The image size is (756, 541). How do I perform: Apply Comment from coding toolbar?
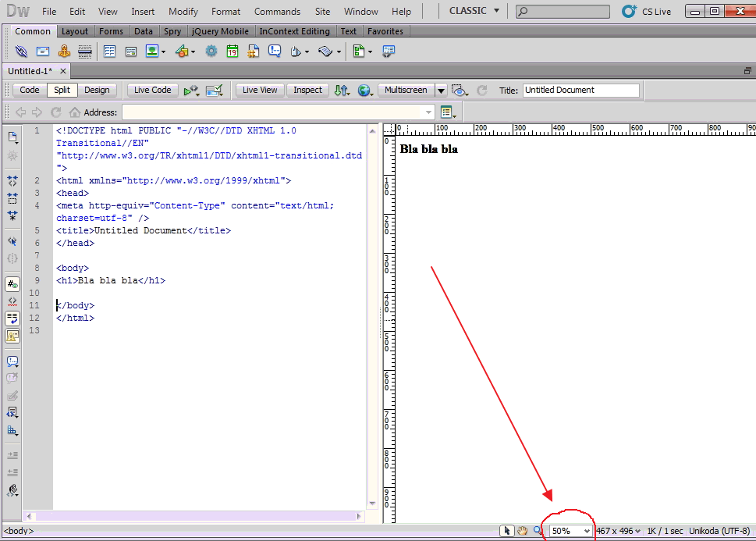12,361
